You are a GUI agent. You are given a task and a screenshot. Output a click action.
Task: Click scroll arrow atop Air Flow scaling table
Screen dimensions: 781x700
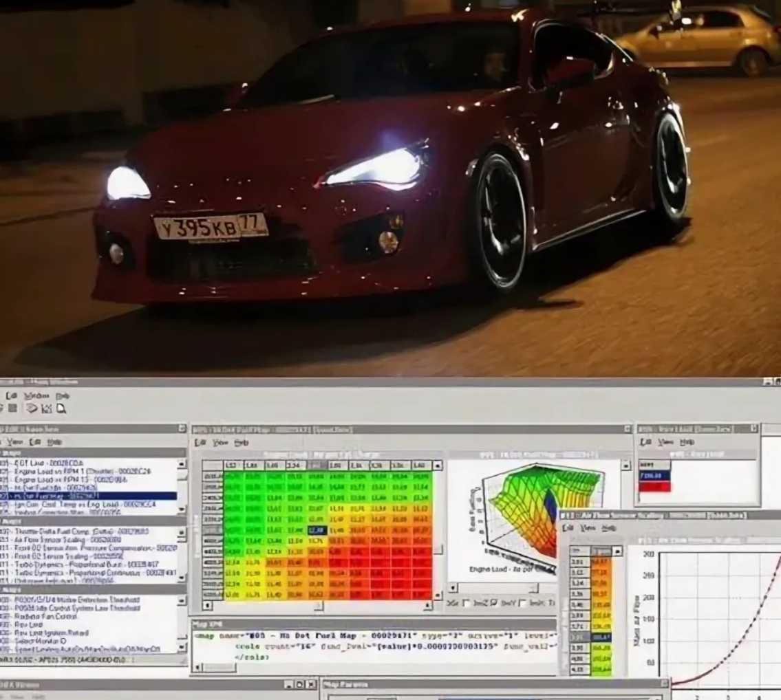[x=618, y=551]
